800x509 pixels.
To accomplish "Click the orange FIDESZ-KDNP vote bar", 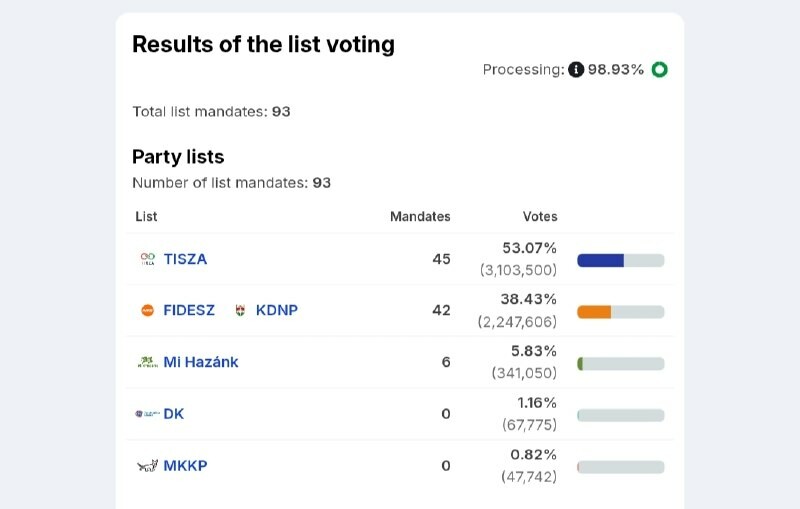I will tap(595, 312).
